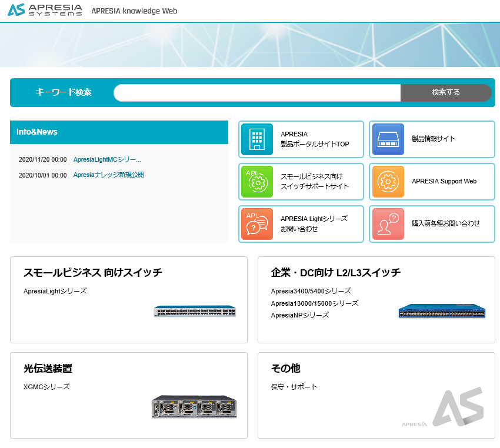Open ApresiaLightシリーズ category link
Image resolution: width=500 pixels, height=448 pixels.
pos(55,291)
